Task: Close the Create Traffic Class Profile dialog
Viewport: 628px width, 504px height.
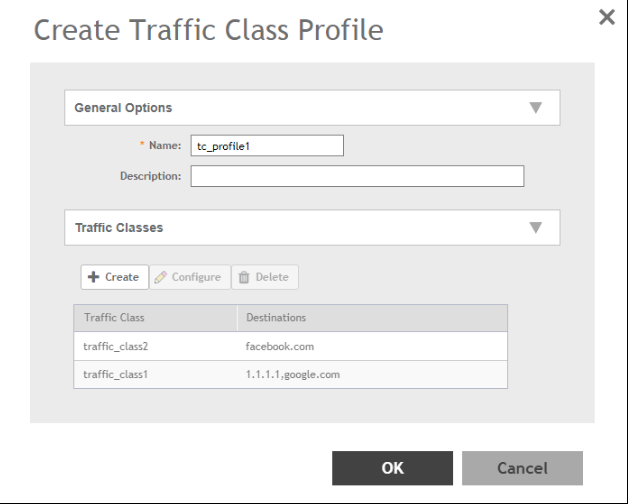Action: (x=606, y=17)
